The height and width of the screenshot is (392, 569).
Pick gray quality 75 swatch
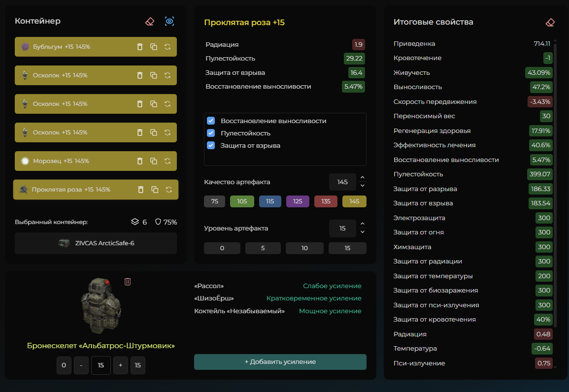(x=214, y=201)
